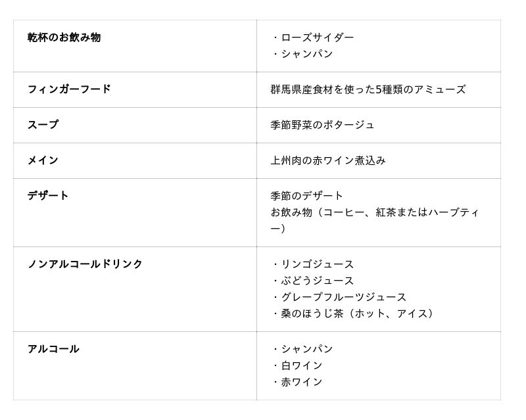
Task: Click the メイン row heading
Action: click(43, 160)
